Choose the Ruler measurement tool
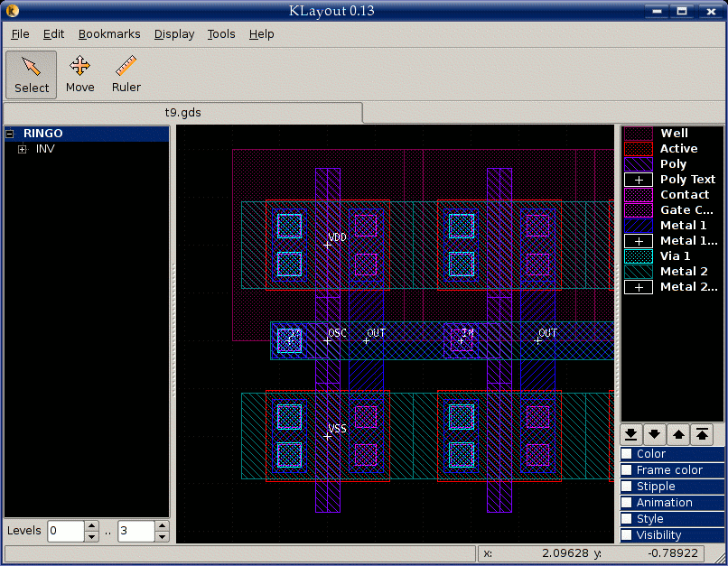This screenshot has width=728, height=566. (x=126, y=74)
